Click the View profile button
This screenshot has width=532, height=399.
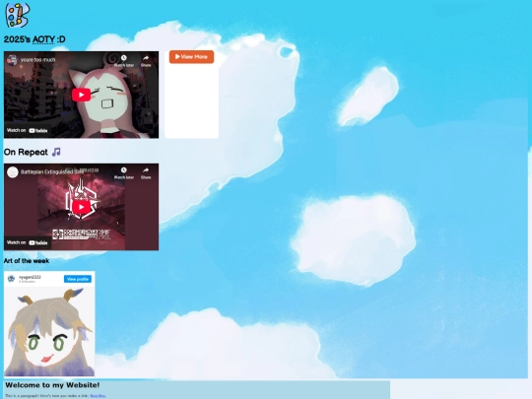click(x=78, y=279)
